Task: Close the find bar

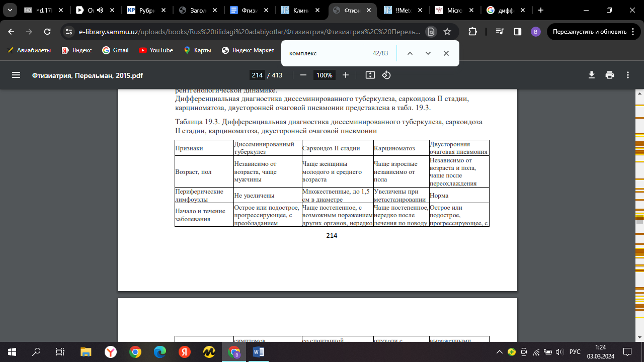Action: coord(446,53)
